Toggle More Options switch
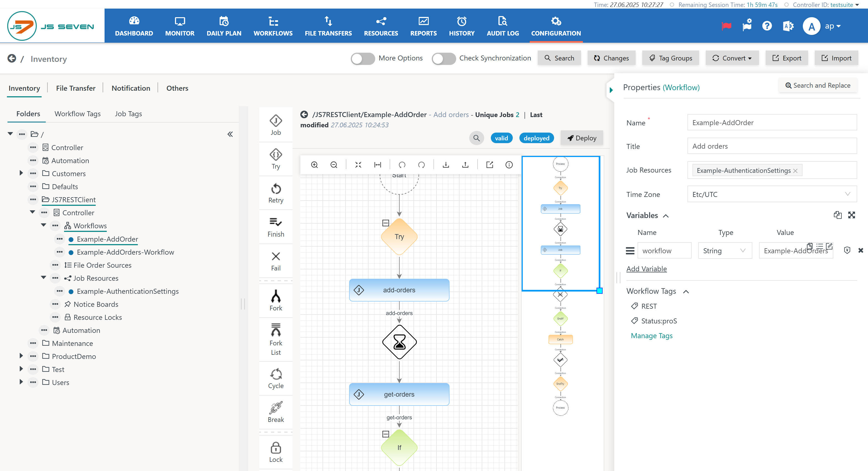The height and width of the screenshot is (471, 868). tap(362, 58)
